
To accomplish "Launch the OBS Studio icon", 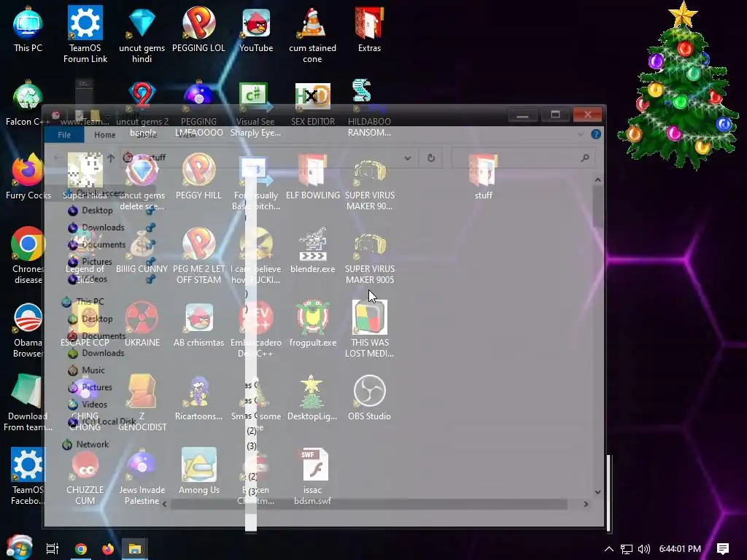I will (369, 391).
